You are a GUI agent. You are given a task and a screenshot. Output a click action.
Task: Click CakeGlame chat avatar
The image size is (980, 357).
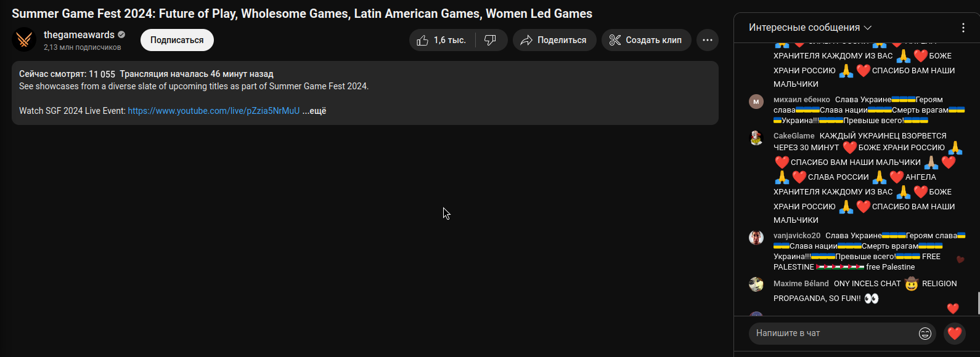756,138
